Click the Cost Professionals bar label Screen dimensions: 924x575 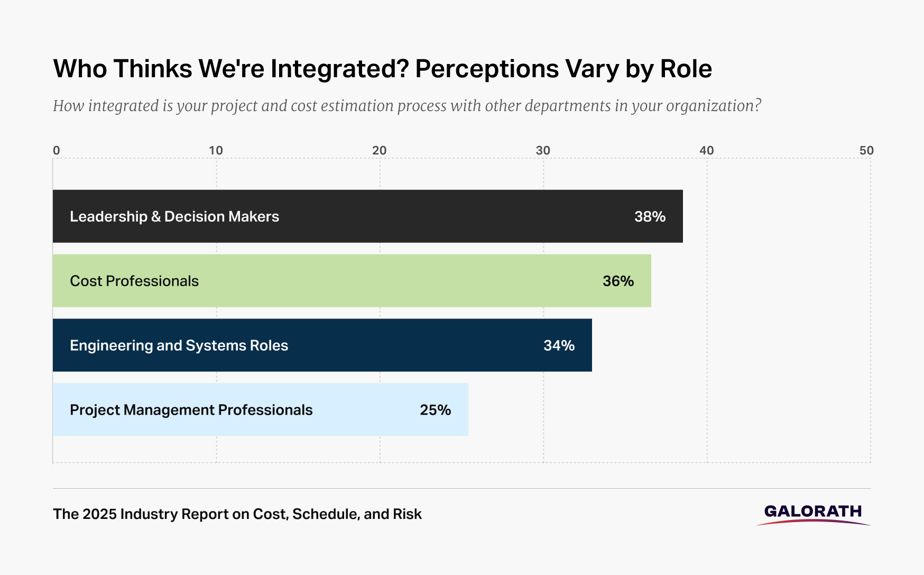(x=134, y=281)
